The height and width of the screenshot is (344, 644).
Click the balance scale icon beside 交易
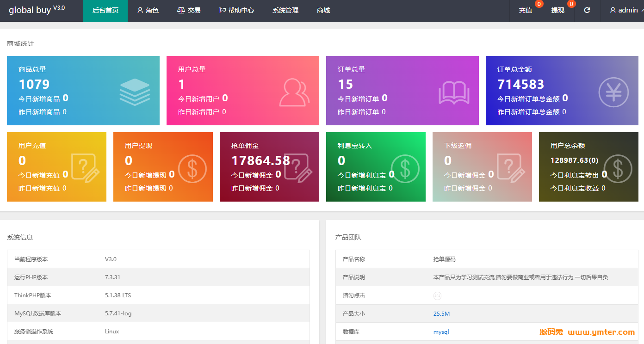click(181, 10)
